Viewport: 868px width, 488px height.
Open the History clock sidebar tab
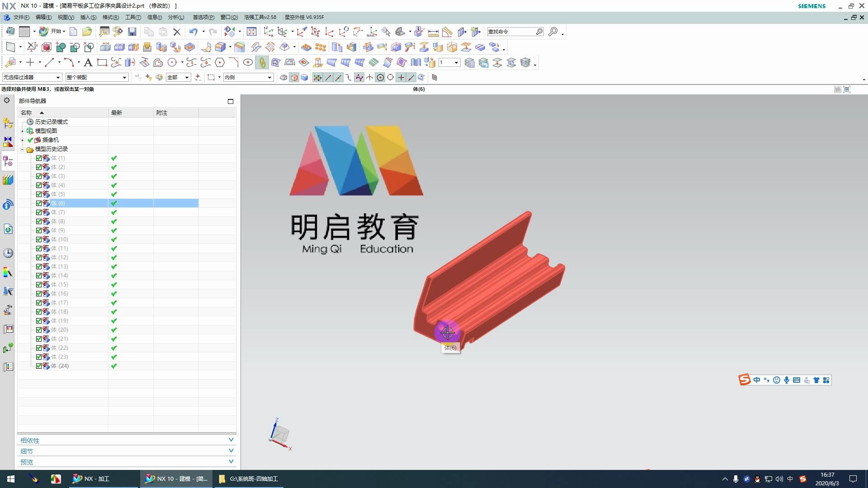coord(8,253)
